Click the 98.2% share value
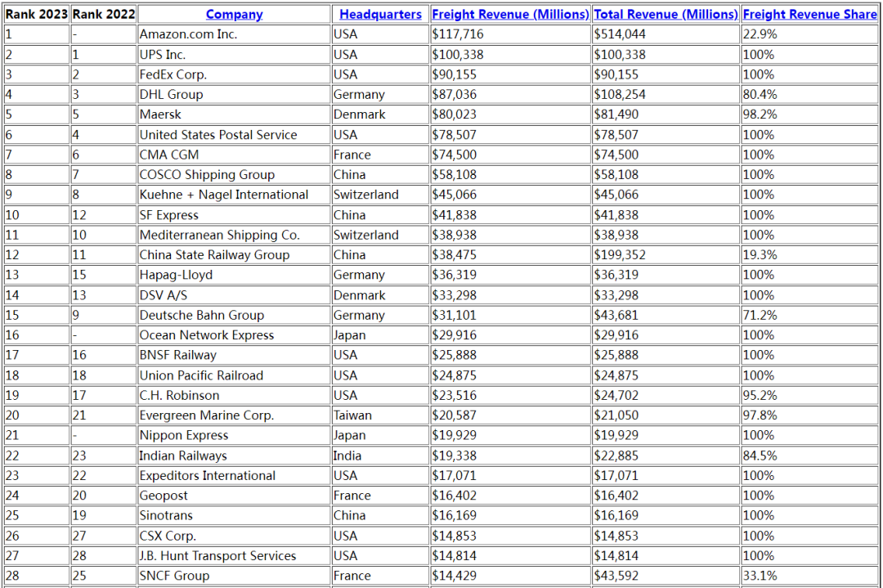This screenshot has width=883, height=588. pyautogui.click(x=809, y=114)
